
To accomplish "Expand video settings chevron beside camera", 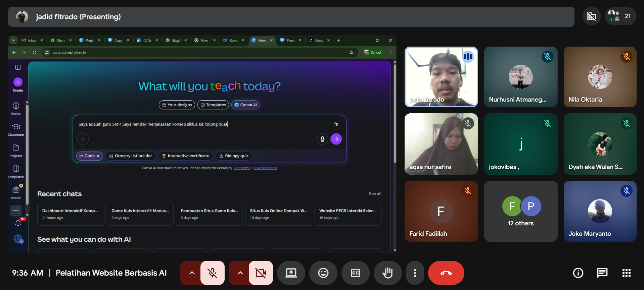I will 240,273.
